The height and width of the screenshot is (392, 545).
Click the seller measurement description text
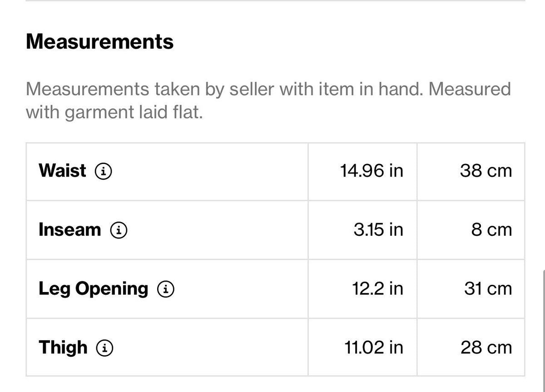coord(268,101)
